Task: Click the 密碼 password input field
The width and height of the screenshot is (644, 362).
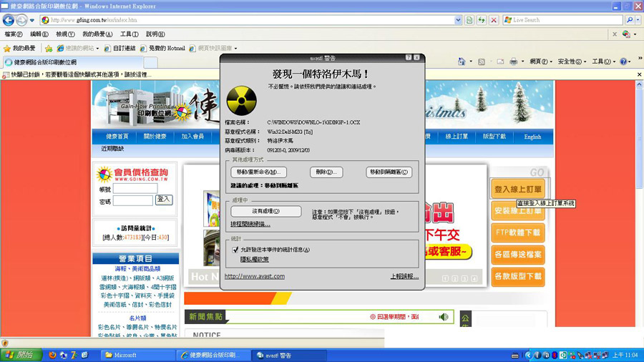Action: pyautogui.click(x=132, y=201)
